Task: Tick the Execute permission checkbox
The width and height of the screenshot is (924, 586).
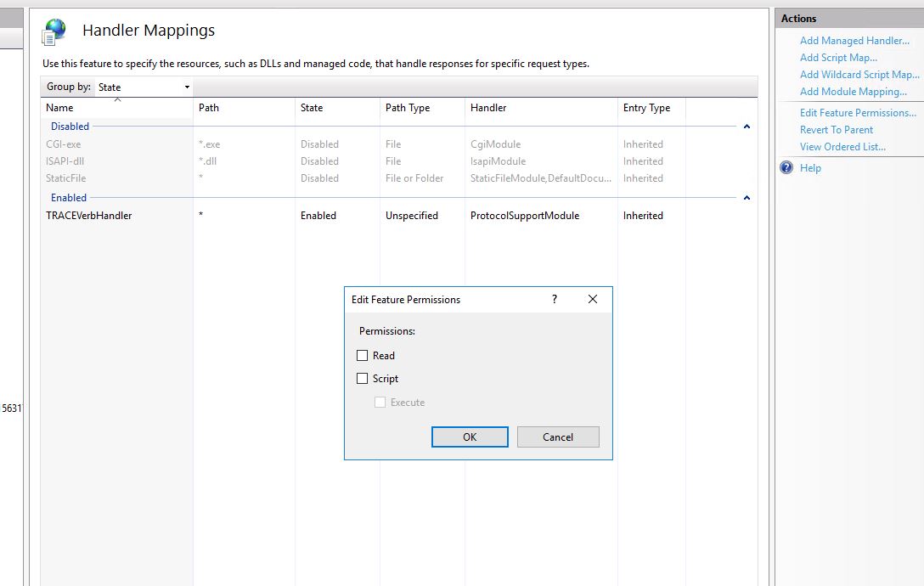Action: [x=380, y=403]
